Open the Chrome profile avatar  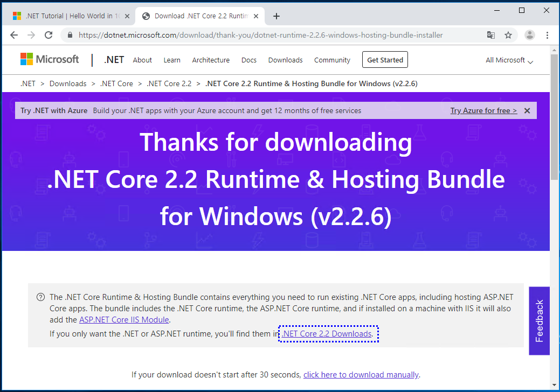coord(530,35)
